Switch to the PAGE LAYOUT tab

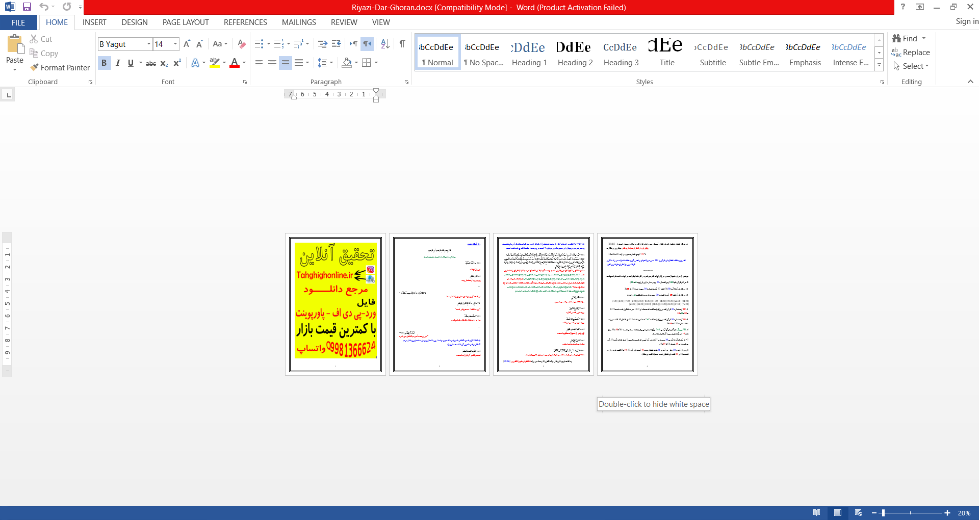tap(186, 22)
